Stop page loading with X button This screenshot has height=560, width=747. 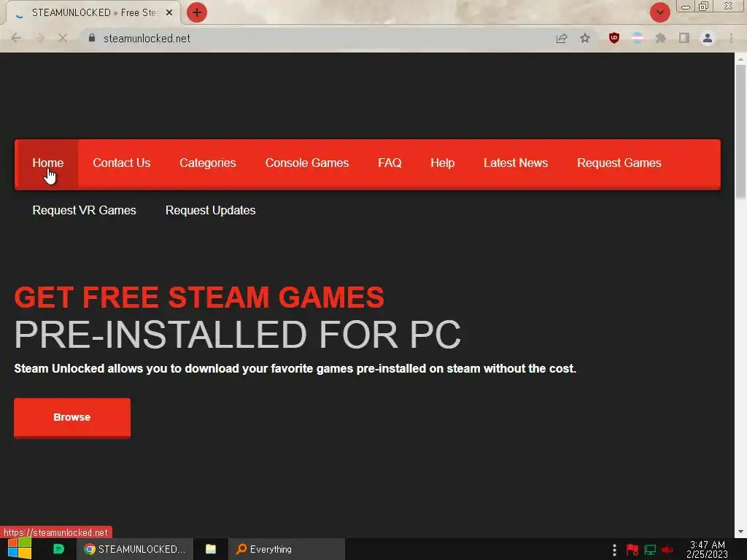63,38
